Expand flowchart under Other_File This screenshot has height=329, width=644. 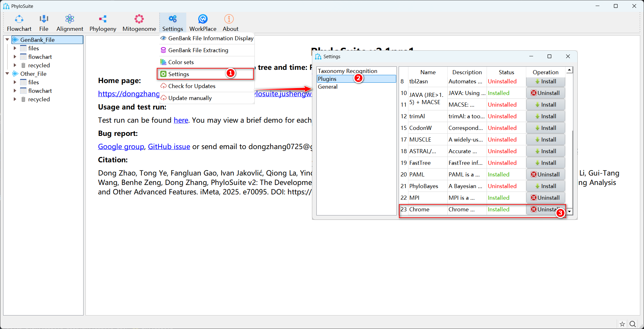click(15, 91)
